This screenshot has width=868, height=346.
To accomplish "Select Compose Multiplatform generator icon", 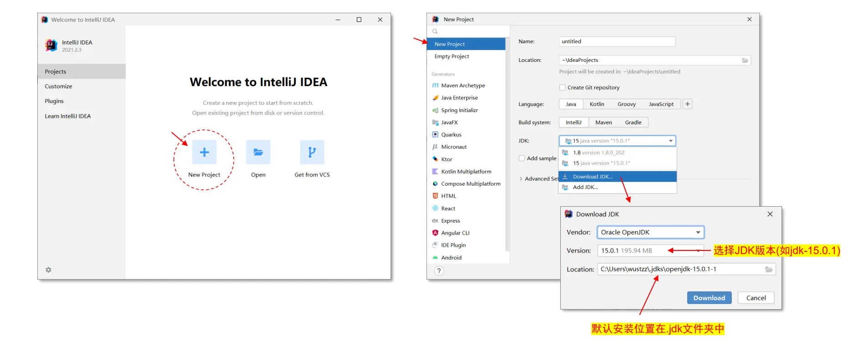I will click(x=435, y=184).
